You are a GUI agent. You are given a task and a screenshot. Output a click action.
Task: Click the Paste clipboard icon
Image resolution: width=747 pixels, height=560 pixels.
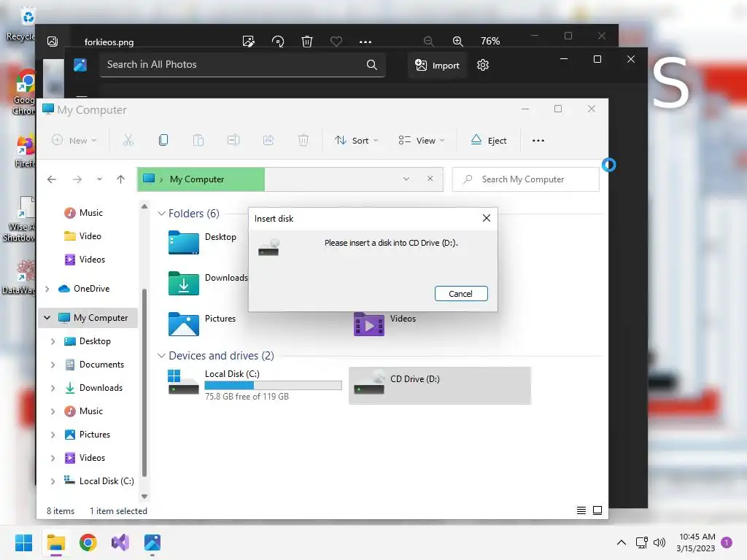(x=198, y=140)
